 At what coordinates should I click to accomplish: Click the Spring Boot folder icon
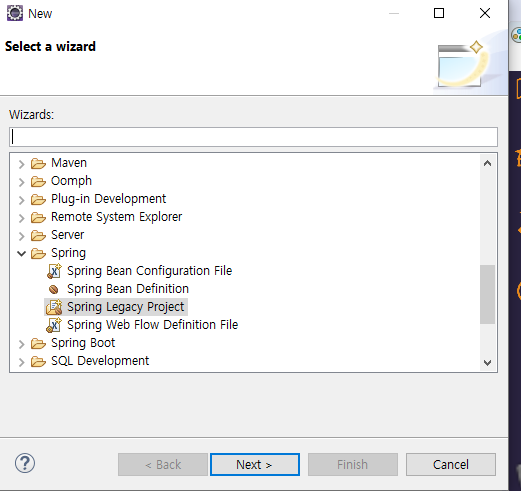[38, 343]
